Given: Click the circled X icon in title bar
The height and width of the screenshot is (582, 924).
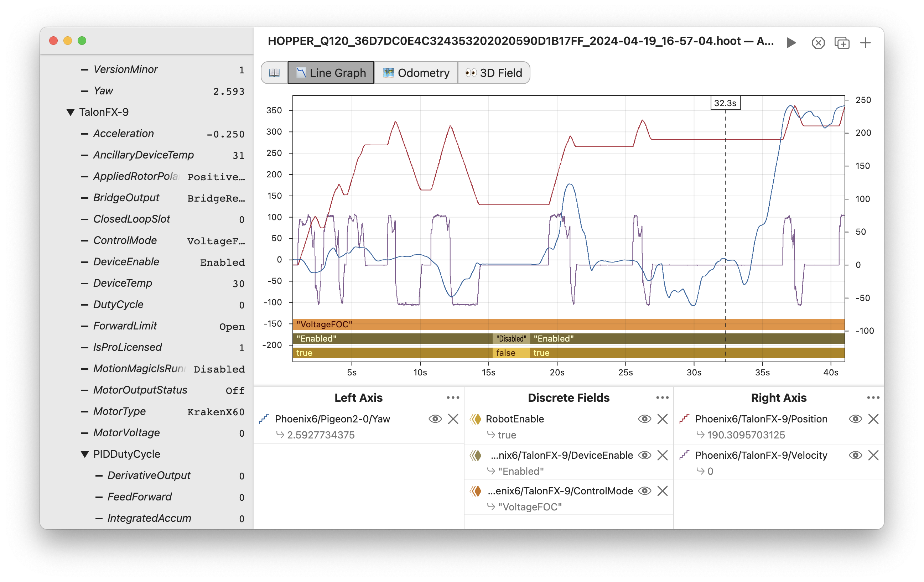Looking at the screenshot, I should pyautogui.click(x=818, y=43).
